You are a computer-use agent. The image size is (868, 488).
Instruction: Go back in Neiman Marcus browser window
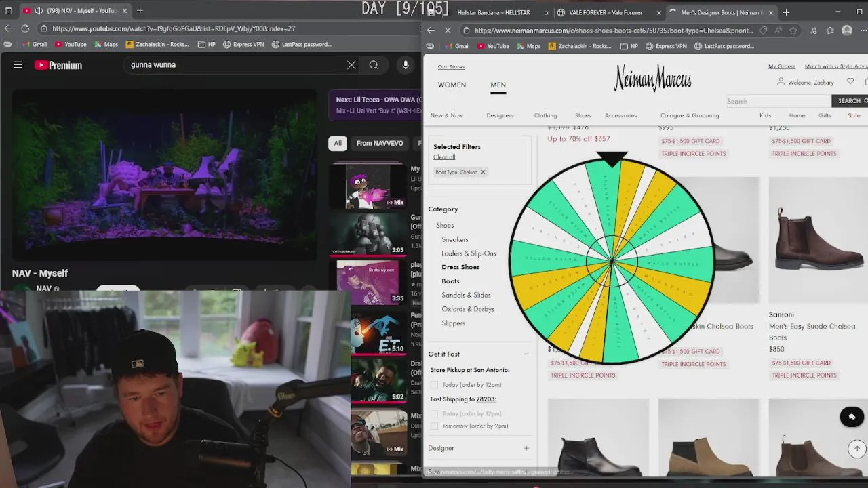pyautogui.click(x=431, y=30)
